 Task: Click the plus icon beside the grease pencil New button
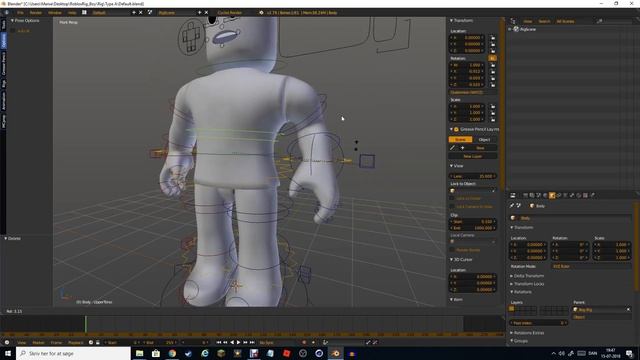pyautogui.click(x=462, y=148)
